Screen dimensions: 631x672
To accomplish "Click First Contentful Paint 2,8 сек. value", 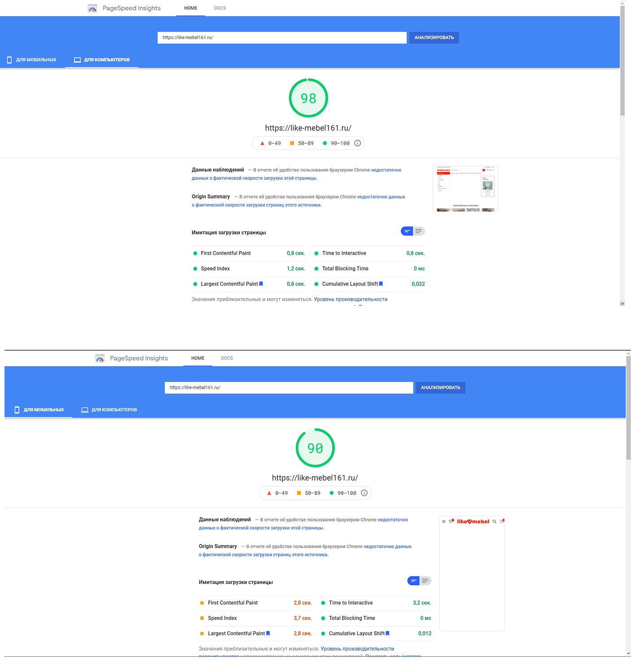I will 303,603.
